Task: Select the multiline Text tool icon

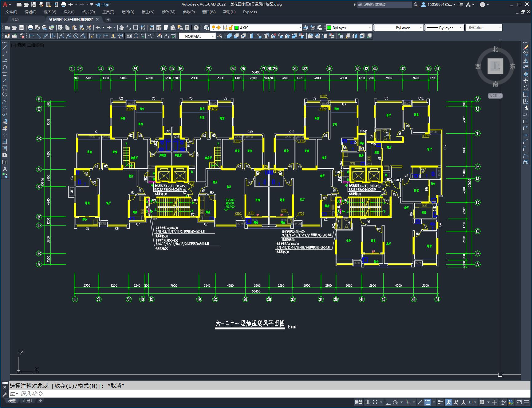Action: pyautogui.click(x=5, y=169)
